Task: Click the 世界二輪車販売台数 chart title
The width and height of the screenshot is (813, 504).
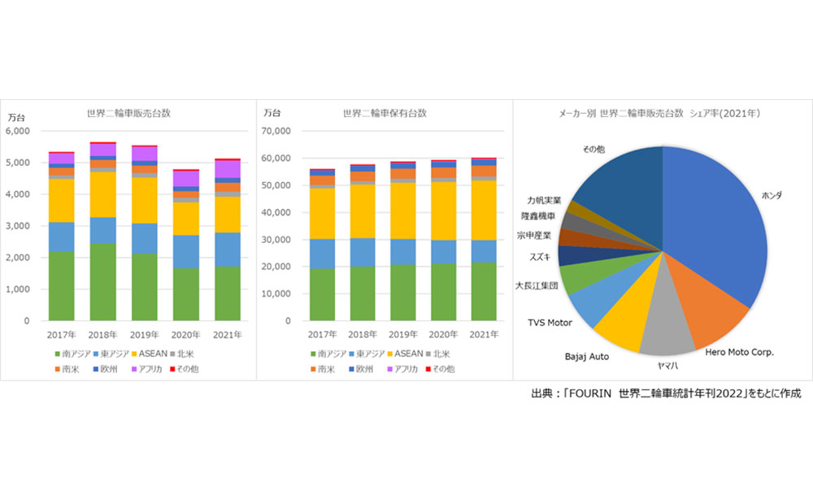Action: pyautogui.click(x=129, y=114)
